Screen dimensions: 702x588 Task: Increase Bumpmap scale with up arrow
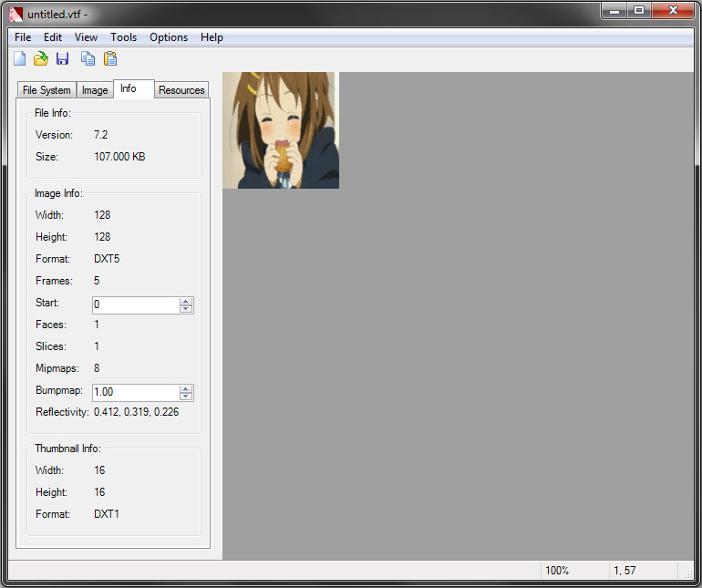[x=186, y=388]
